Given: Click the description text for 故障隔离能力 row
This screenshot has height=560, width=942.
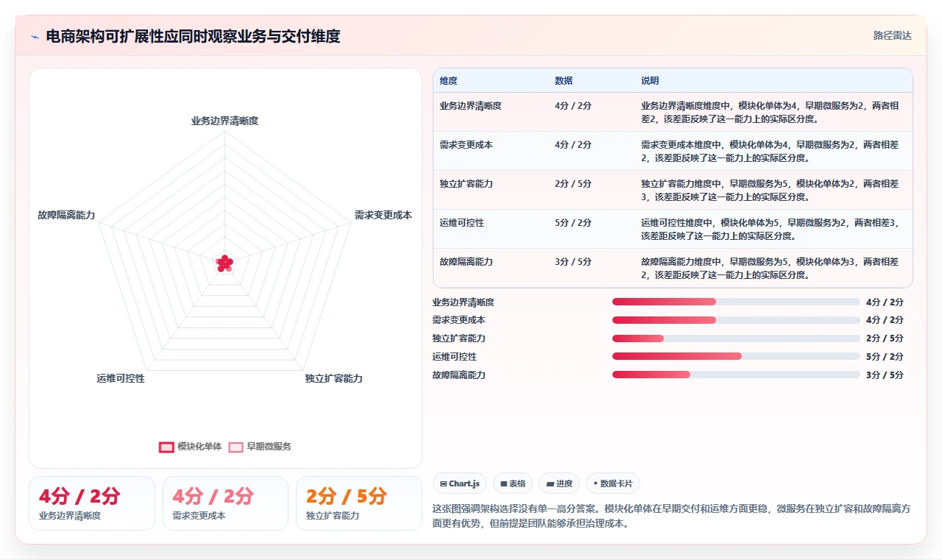Looking at the screenshot, I should pos(770,268).
